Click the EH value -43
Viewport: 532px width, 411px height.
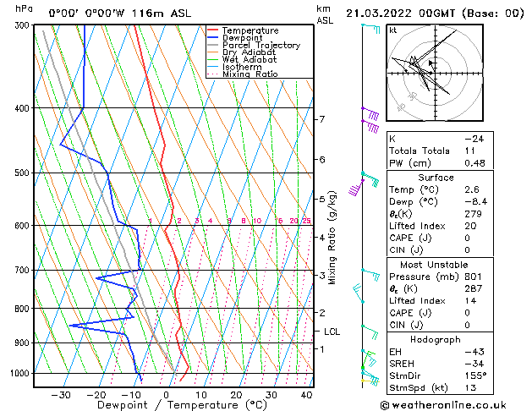click(474, 352)
